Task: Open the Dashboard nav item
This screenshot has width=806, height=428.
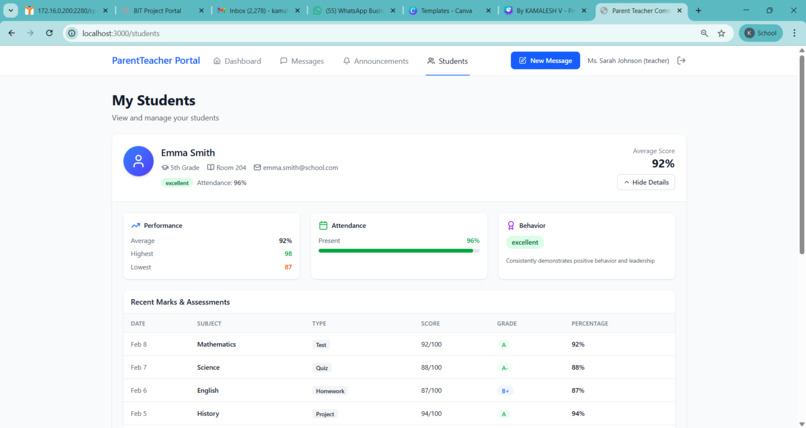Action: click(237, 61)
